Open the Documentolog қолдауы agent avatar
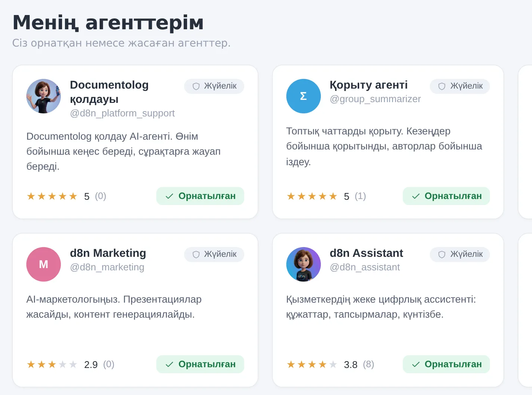The height and width of the screenshot is (395, 532). point(44,96)
